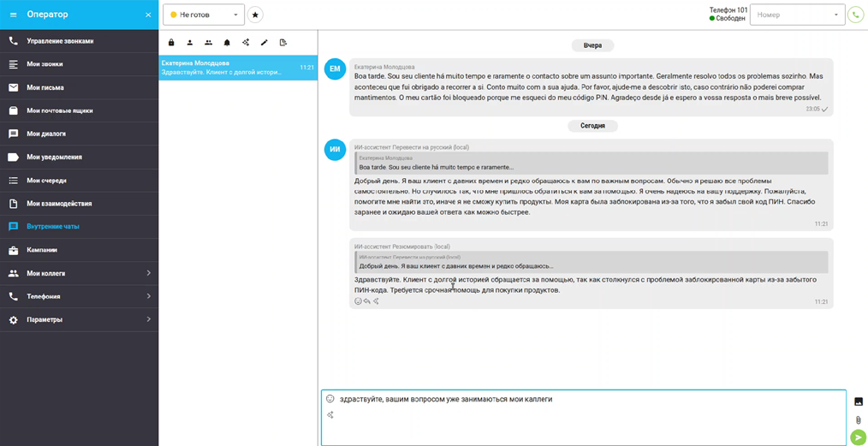Screen dimensions: 868x446
Task: Click the pencil edit icon in chat toolbar
Action: [x=264, y=42]
